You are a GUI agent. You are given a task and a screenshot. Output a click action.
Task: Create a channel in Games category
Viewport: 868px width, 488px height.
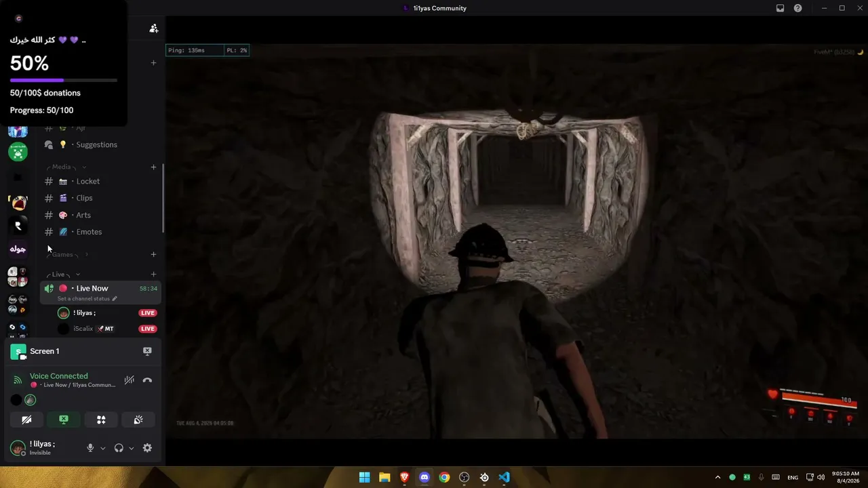point(153,254)
